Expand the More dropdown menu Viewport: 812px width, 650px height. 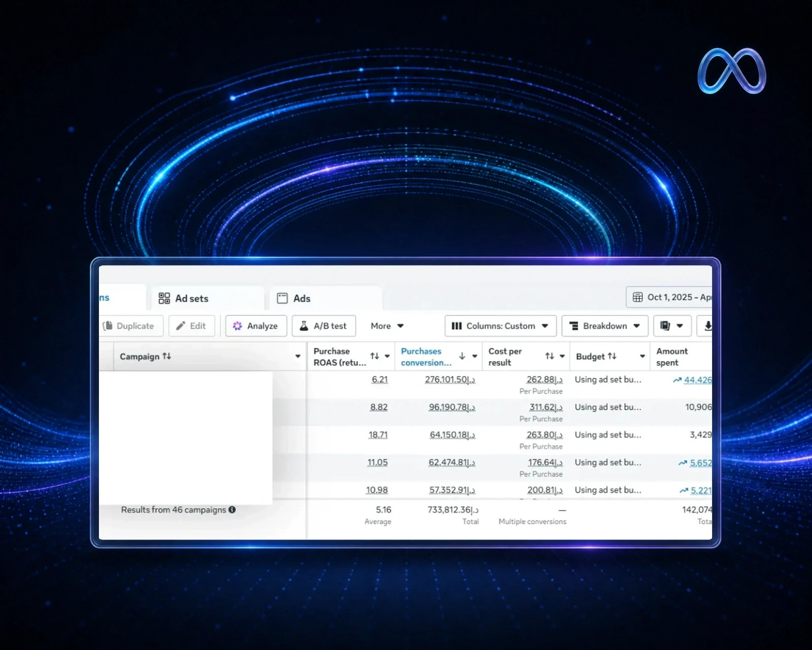(387, 326)
